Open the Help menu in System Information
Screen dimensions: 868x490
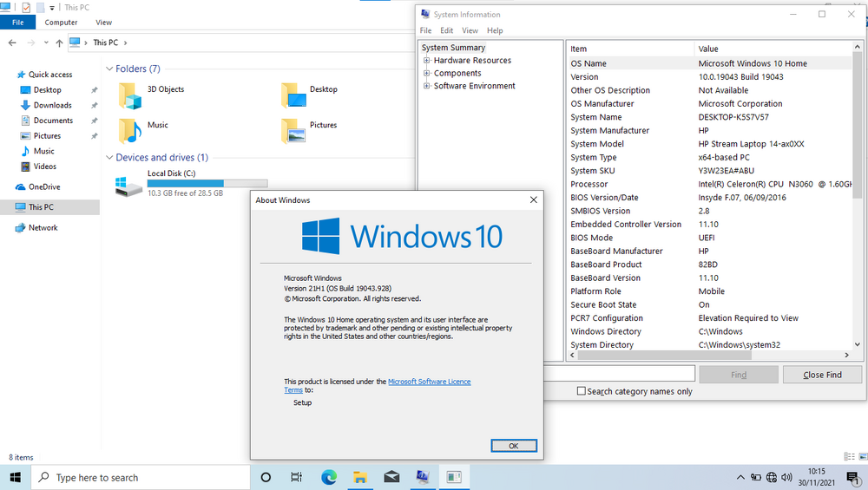[495, 30]
